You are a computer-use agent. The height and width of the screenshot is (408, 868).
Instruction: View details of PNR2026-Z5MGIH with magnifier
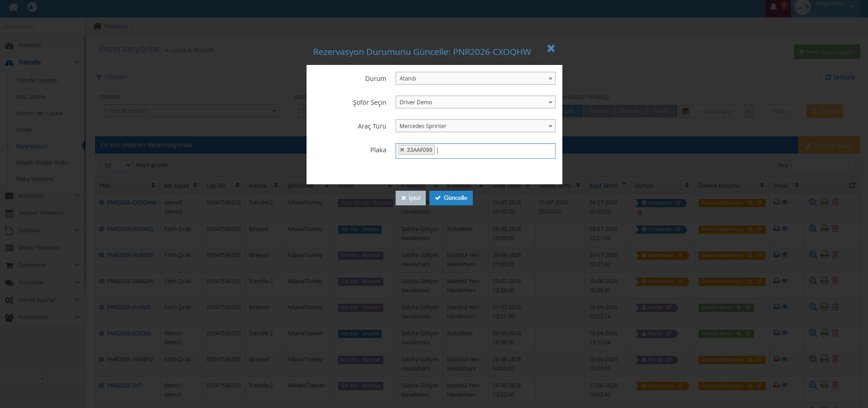(813, 281)
